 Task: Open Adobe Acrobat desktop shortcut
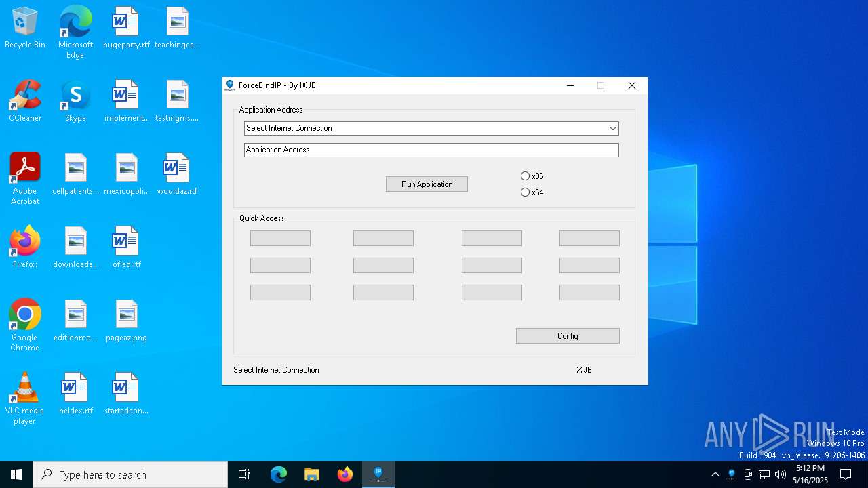[x=25, y=179]
